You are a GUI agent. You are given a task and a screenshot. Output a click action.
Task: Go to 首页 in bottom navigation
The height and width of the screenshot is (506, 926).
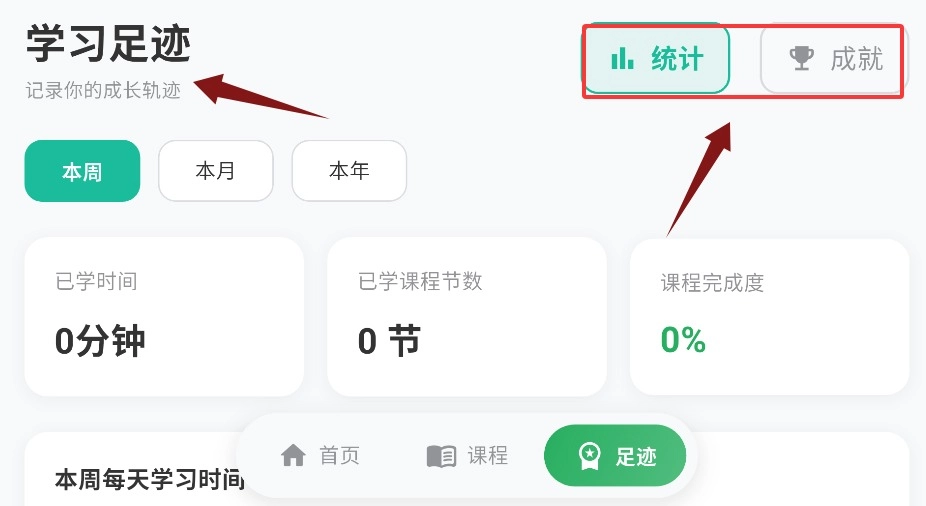(x=320, y=455)
